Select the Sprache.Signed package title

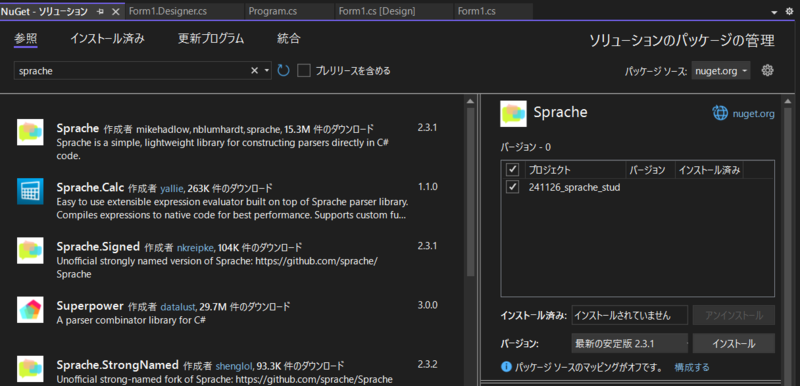pyautogui.click(x=98, y=246)
